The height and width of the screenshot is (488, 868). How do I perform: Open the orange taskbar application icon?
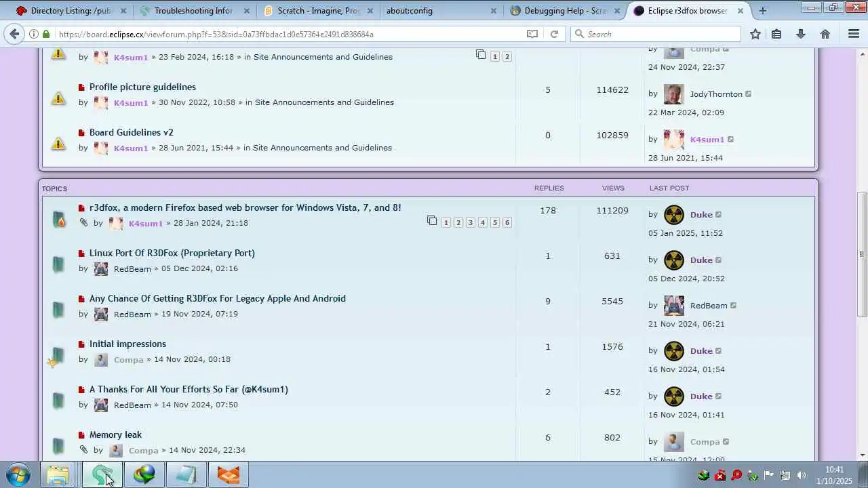coord(228,474)
